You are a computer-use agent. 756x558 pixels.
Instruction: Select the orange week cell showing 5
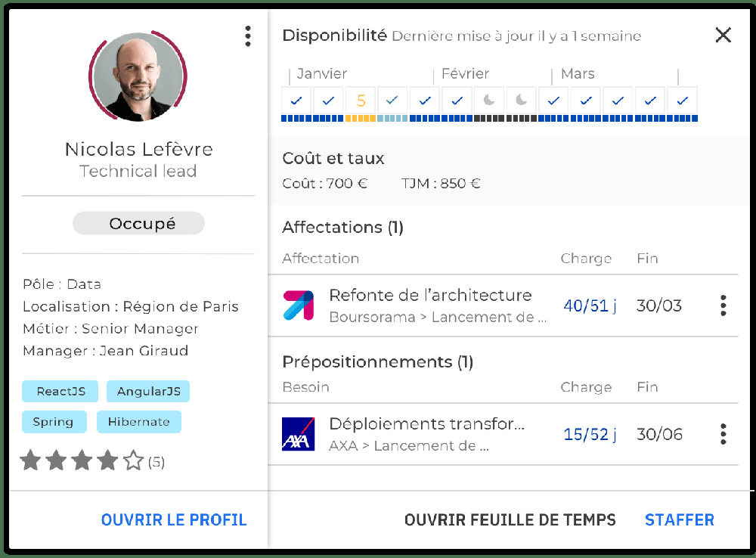point(361,101)
